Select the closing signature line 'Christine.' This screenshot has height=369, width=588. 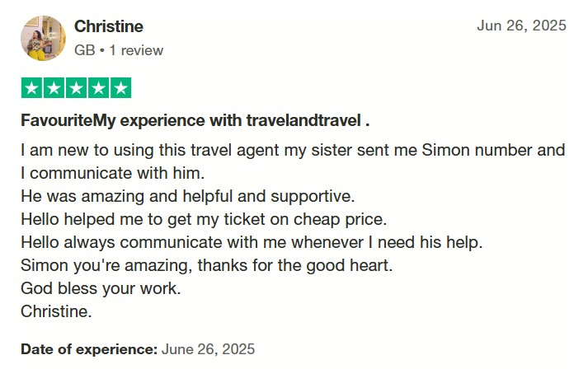(56, 311)
